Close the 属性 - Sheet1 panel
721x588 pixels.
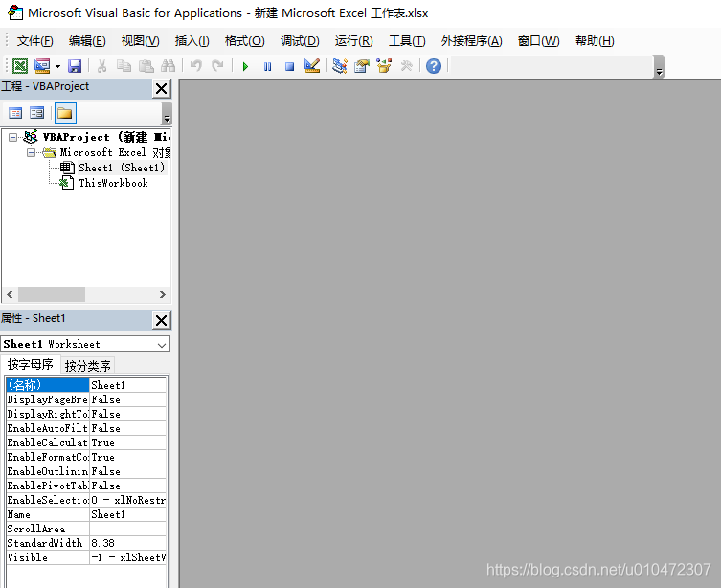pos(162,320)
